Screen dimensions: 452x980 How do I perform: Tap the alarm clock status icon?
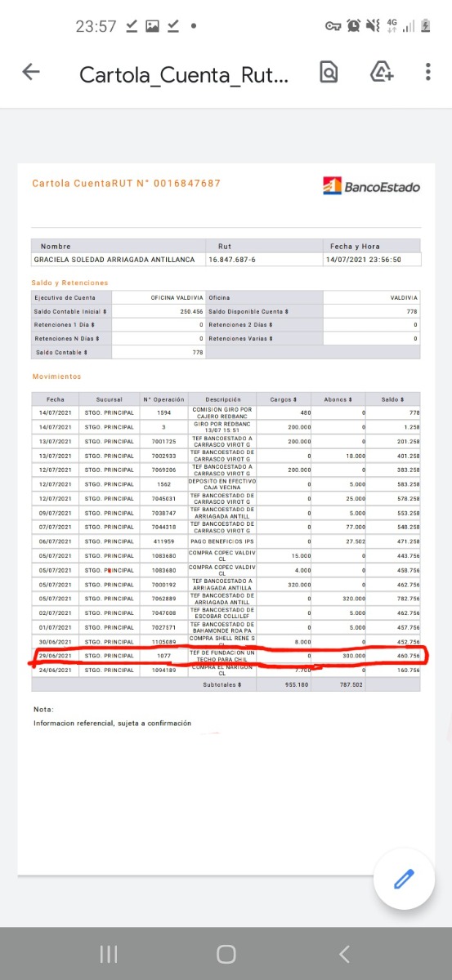tap(354, 26)
